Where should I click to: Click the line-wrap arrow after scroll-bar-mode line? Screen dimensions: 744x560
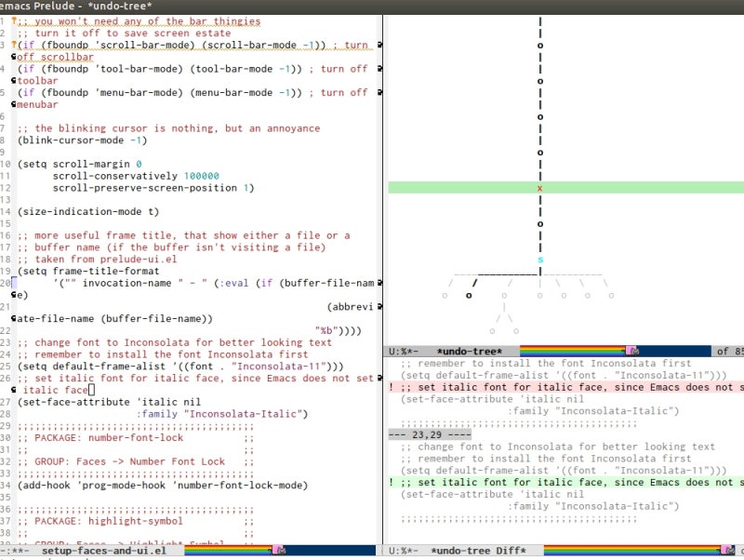tap(379, 45)
